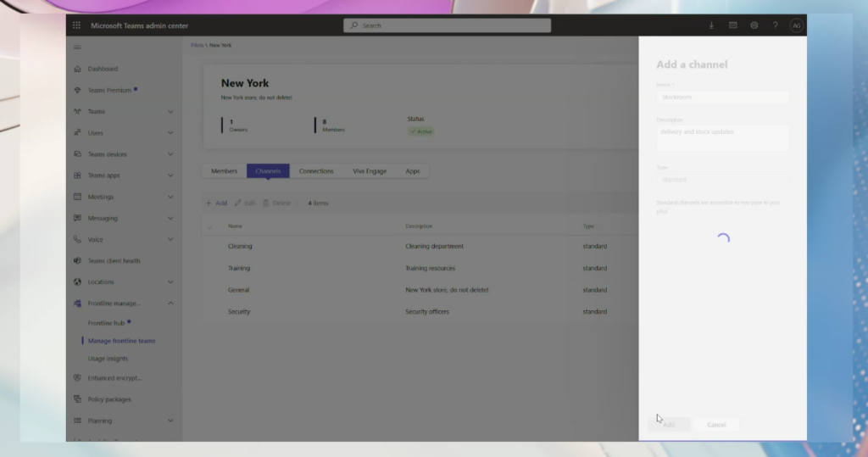The image size is (868, 457).
Task: Click the top Search box
Action: tap(447, 25)
